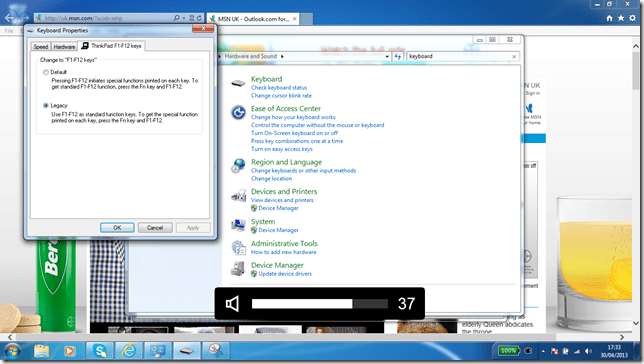
Task: Click the Keyboard Properties taskbar button
Action: (186, 351)
